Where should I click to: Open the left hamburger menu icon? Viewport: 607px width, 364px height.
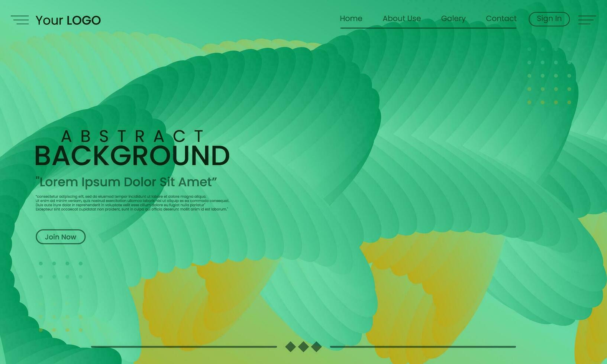point(20,20)
